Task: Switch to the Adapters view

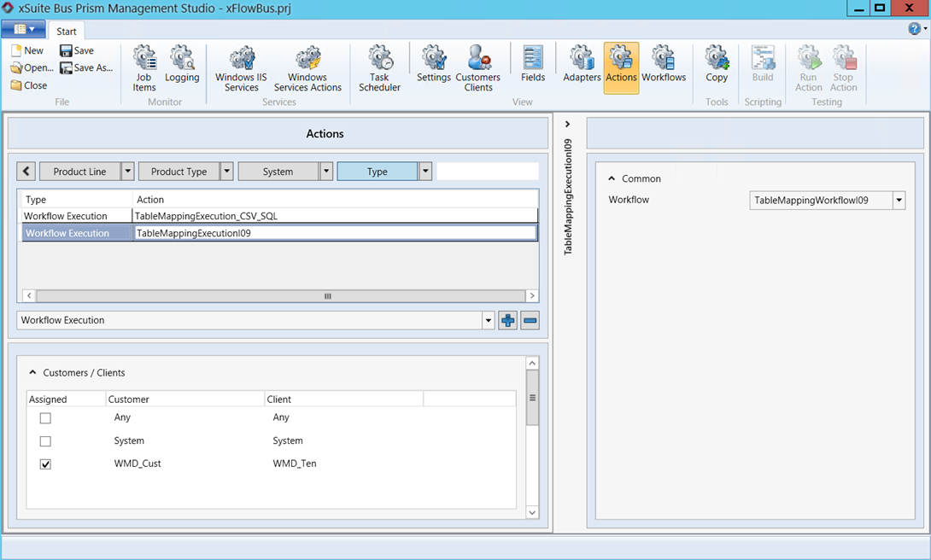Action: tap(582, 67)
